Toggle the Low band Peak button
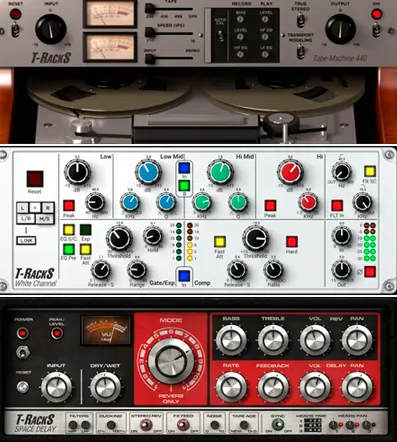 (69, 206)
